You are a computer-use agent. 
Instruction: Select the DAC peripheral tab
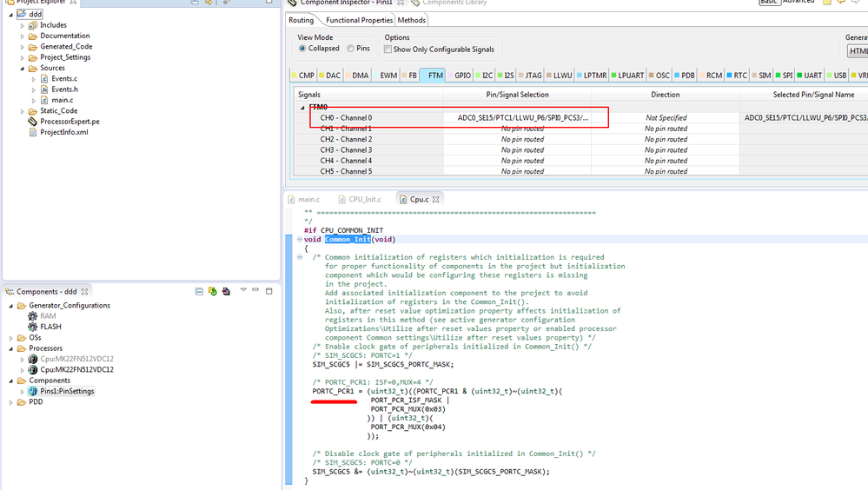pos(330,76)
